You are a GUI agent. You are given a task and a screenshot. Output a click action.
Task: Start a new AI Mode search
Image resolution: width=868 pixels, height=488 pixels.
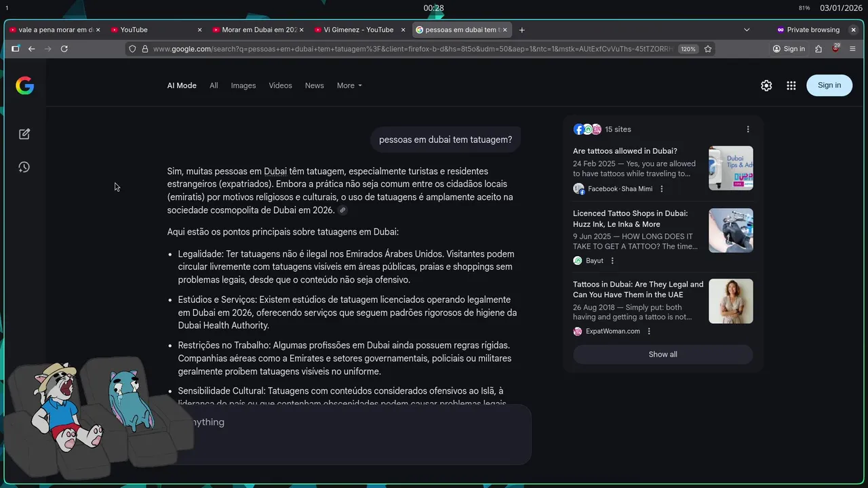(24, 134)
